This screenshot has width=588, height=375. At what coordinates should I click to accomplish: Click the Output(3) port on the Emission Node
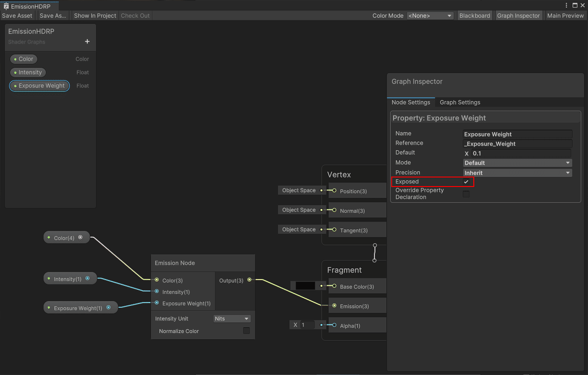249,281
